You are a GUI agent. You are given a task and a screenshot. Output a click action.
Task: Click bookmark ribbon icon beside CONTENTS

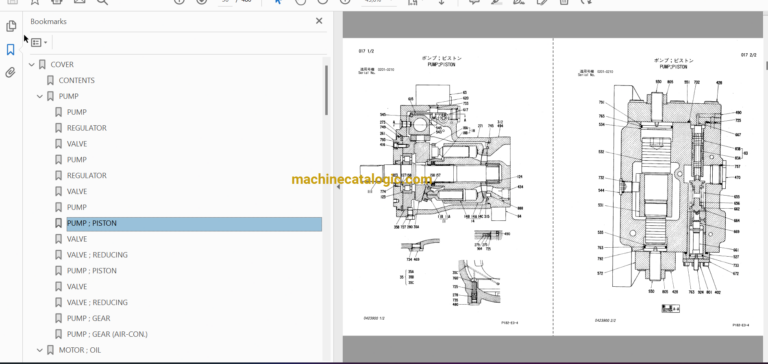(50, 80)
